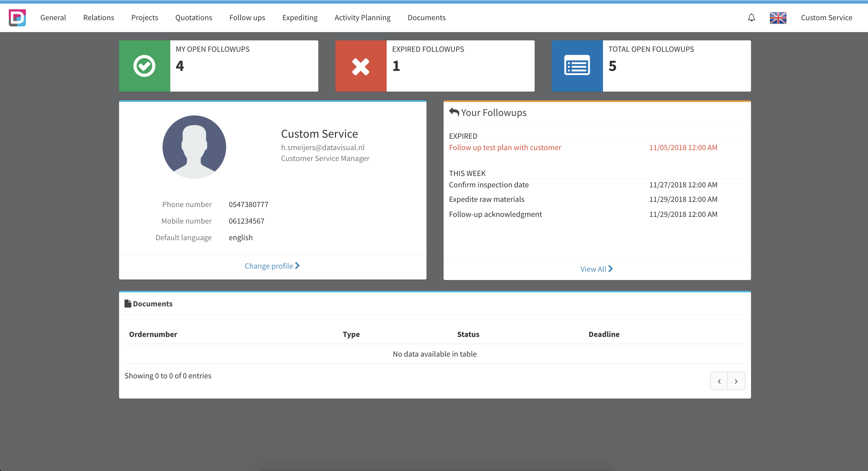
Task: Open 'Follow-up acknowledgment' followup
Action: click(495, 214)
